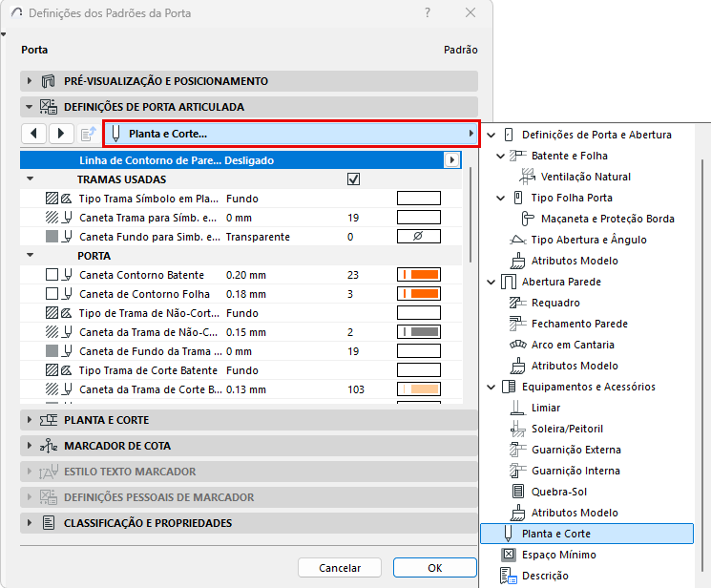711x588 pixels.
Task: Collapse the Batente e Folha tree node
Action: 501,157
